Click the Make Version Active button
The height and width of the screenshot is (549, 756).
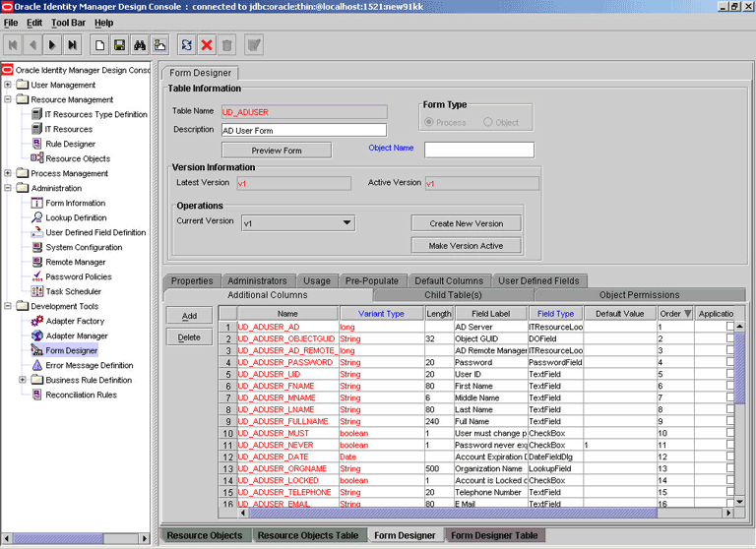(467, 246)
